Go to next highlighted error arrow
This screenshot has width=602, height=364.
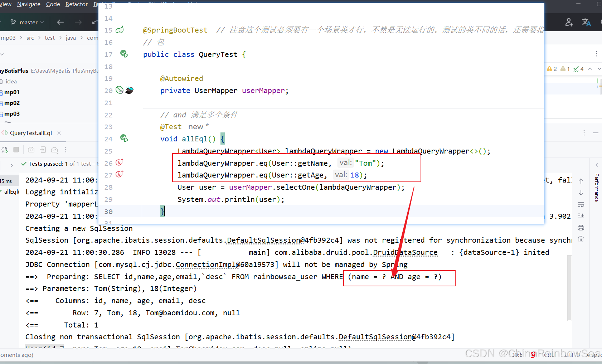[x=599, y=69]
